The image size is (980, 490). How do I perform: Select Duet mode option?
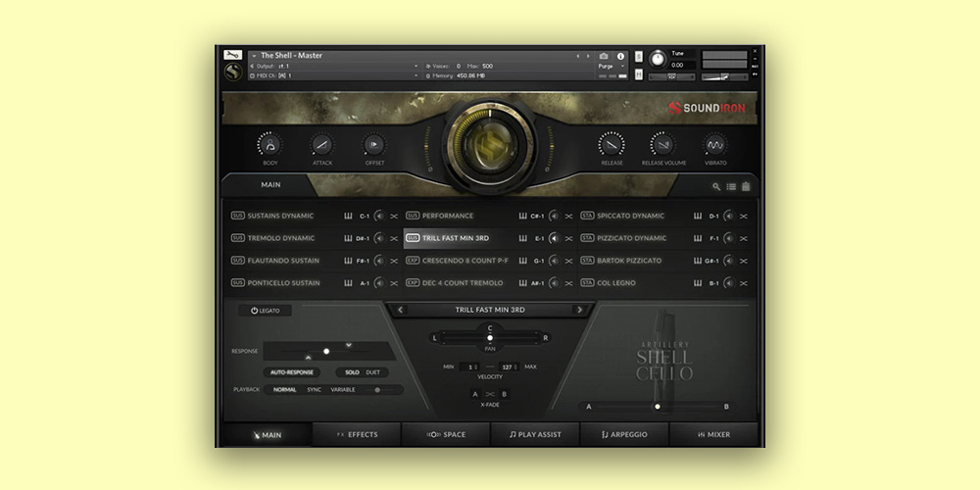[x=373, y=372]
